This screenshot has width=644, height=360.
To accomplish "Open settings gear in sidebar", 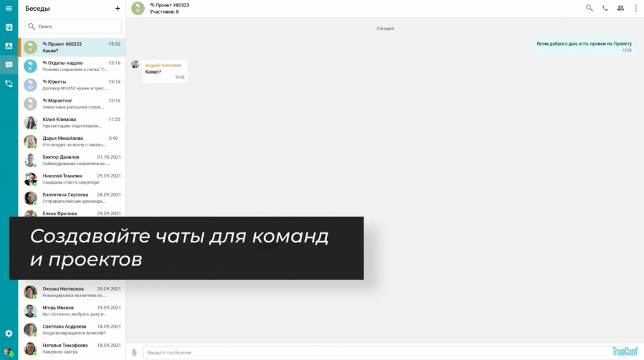I will click(x=9, y=334).
